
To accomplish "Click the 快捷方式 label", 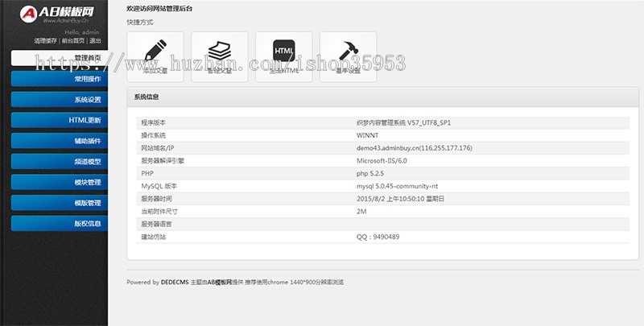I will pos(139,23).
